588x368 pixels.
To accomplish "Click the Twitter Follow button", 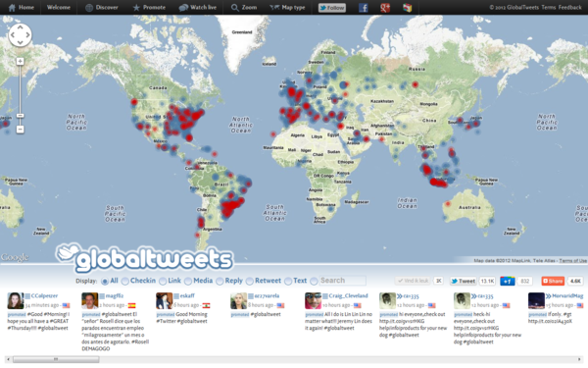I will click(332, 8).
